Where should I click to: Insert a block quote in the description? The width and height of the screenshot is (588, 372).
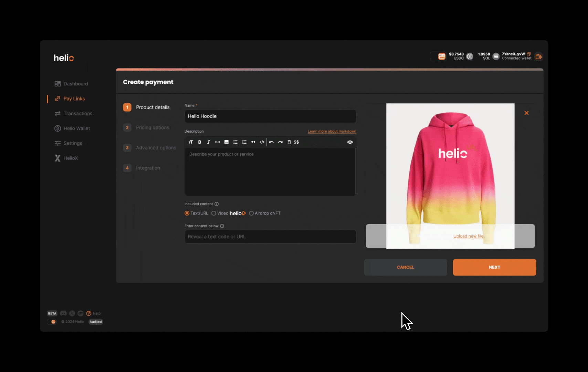point(253,142)
